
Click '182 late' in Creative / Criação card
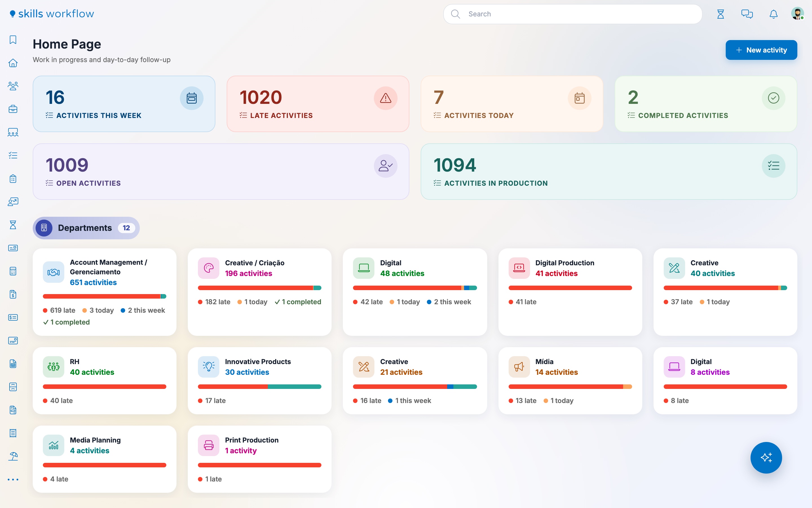(214, 302)
